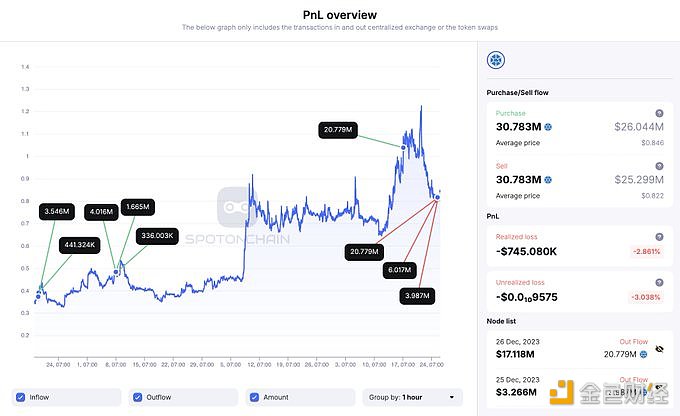Click token icon next to Sell 30.783M

548,180
